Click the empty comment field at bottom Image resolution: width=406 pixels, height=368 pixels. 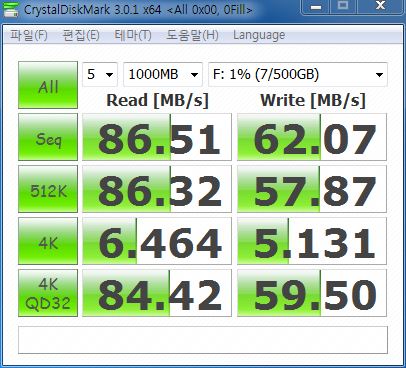click(x=203, y=340)
